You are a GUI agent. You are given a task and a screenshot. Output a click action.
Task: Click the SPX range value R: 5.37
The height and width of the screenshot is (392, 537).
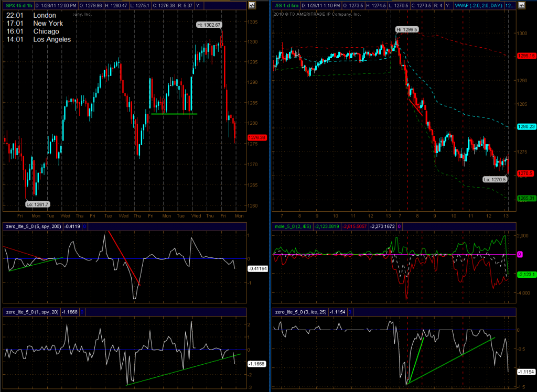click(x=184, y=5)
